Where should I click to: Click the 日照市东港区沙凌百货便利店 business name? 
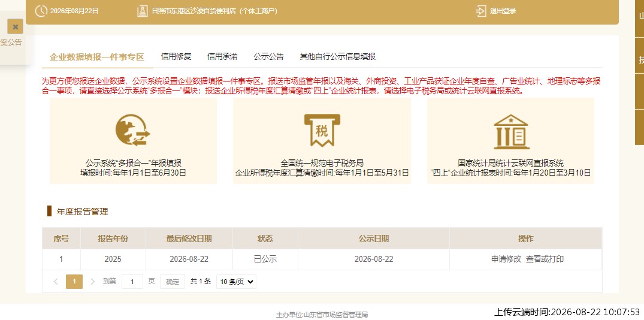pos(215,11)
